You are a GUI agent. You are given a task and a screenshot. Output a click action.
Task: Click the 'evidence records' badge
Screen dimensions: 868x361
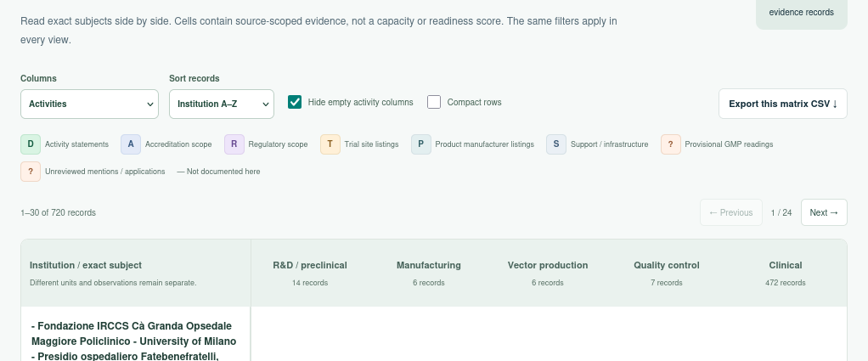[801, 12]
